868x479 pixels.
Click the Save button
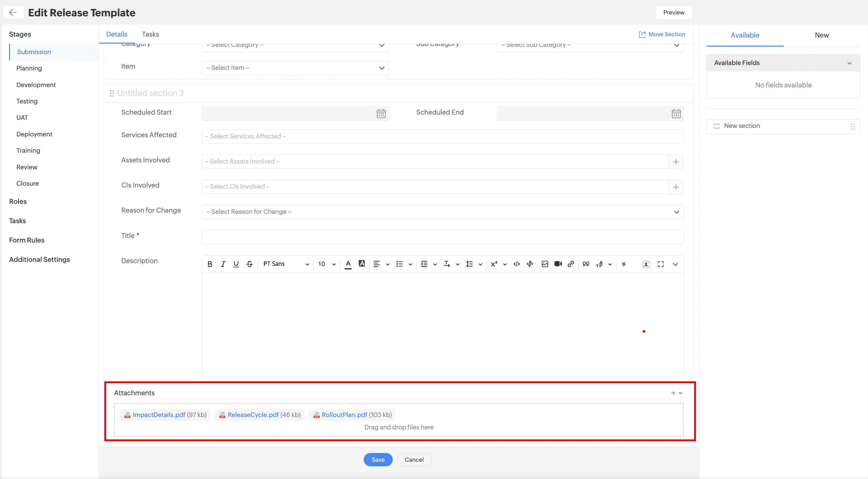[x=377, y=460]
